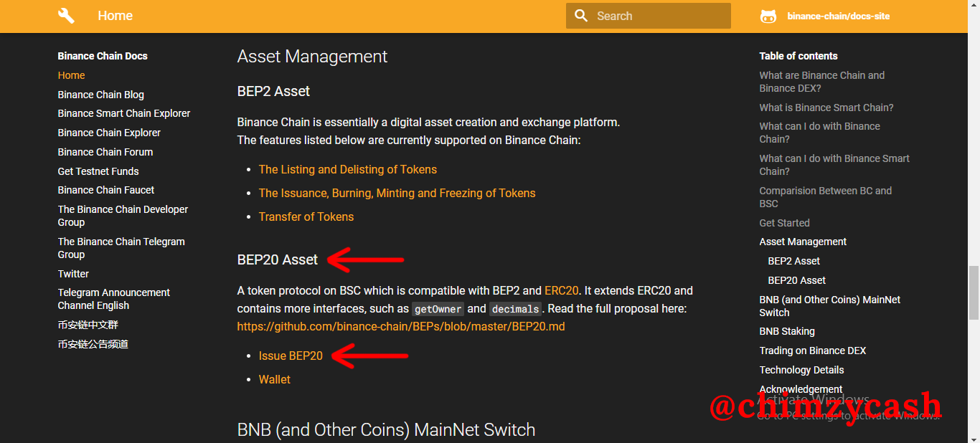Click the page vertical scrollbar thumb
This screenshot has height=443, width=980.
click(974, 292)
